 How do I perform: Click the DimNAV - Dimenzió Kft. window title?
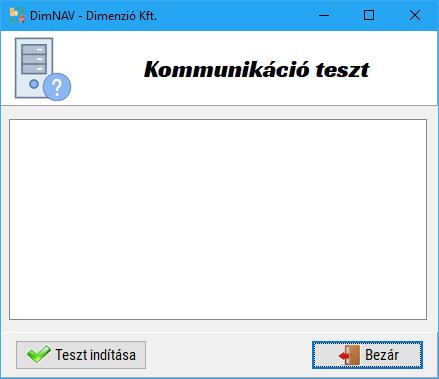(93, 16)
